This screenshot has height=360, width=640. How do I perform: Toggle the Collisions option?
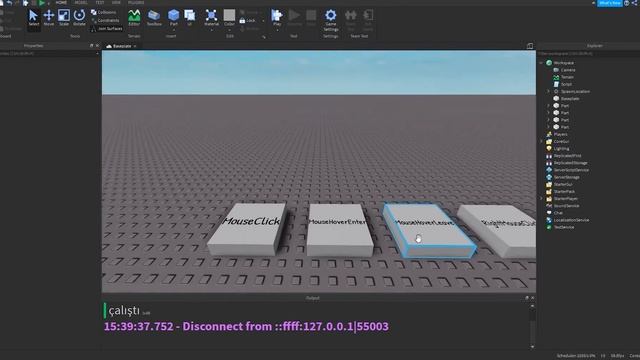pos(104,12)
